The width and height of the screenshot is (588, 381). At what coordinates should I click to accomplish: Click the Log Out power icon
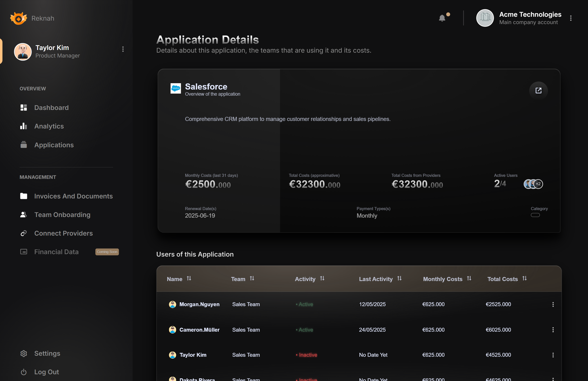[x=23, y=372]
